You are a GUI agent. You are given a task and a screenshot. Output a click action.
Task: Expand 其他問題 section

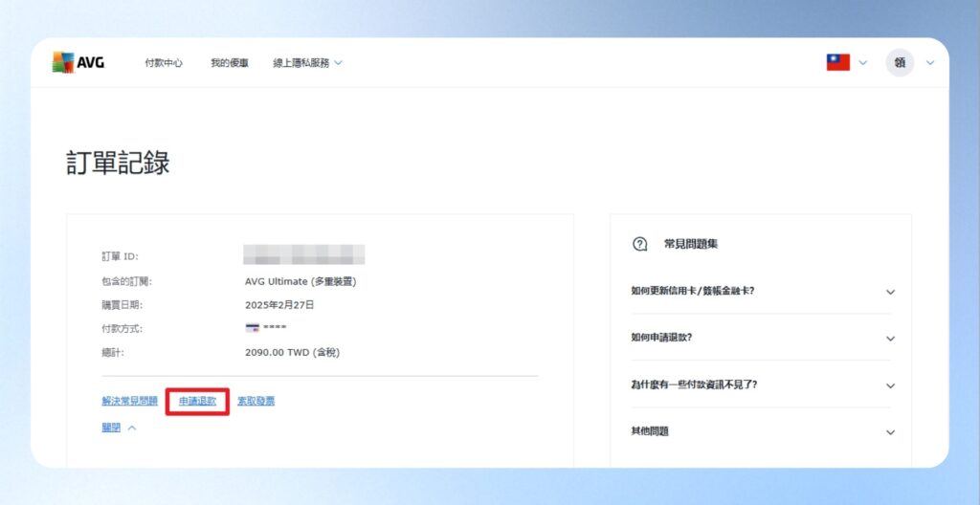(763, 432)
